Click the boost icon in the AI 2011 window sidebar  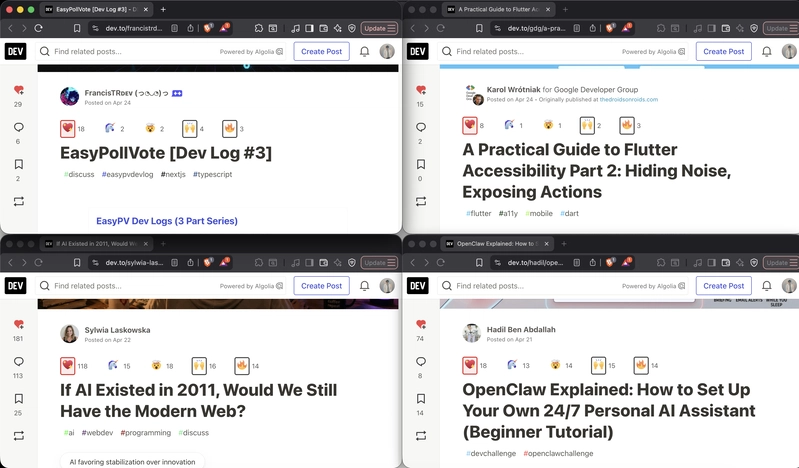click(x=19, y=436)
